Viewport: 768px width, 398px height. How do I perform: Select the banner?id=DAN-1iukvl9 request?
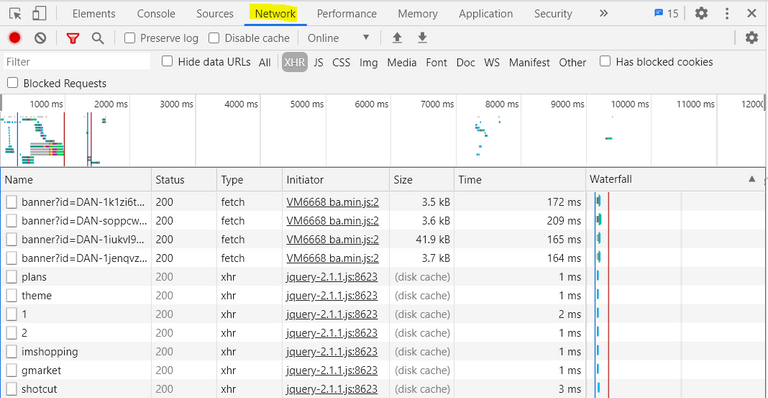83,239
